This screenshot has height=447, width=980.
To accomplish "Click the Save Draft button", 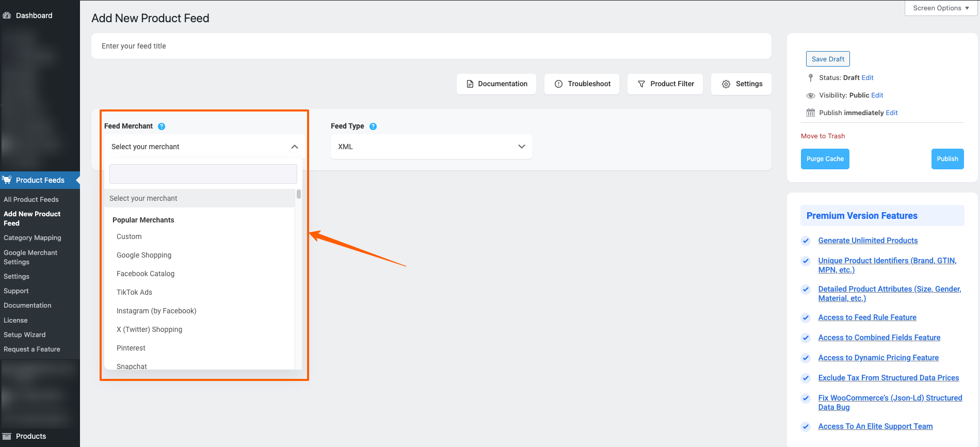I will point(828,59).
